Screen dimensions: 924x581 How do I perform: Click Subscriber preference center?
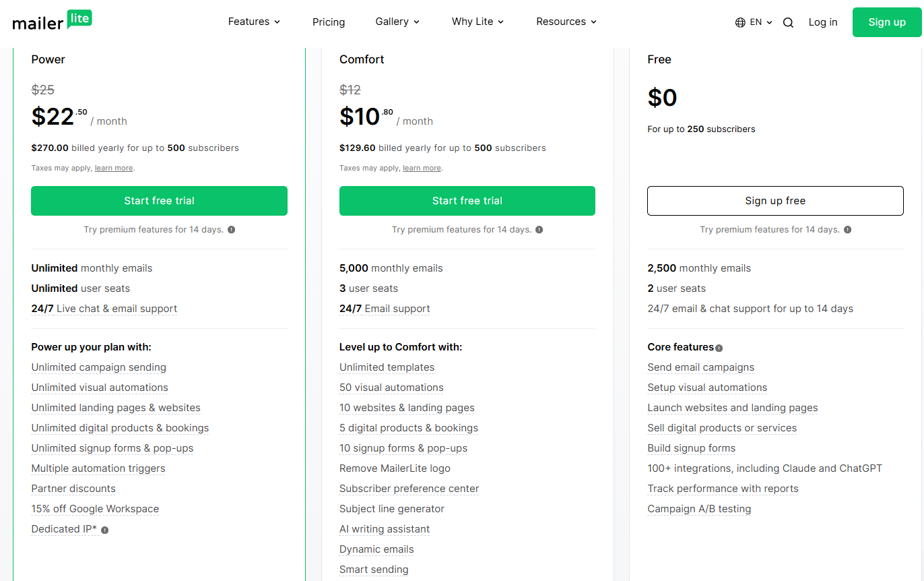[409, 489]
